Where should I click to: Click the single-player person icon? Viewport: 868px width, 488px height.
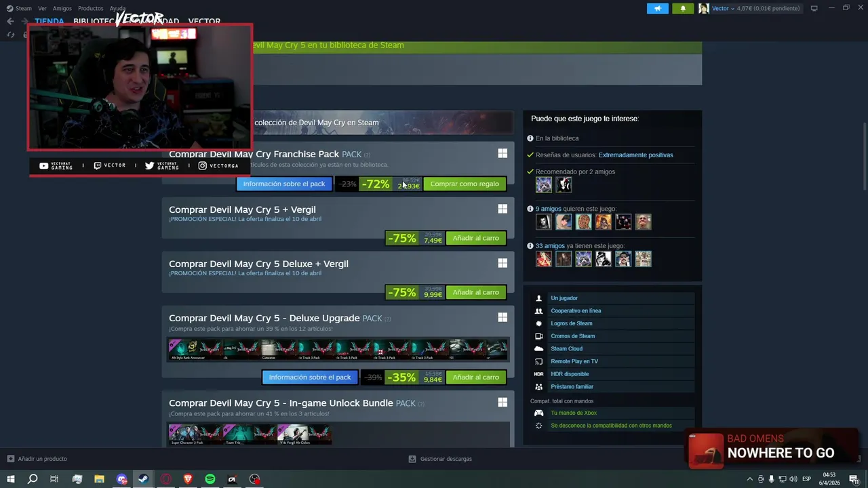point(538,298)
